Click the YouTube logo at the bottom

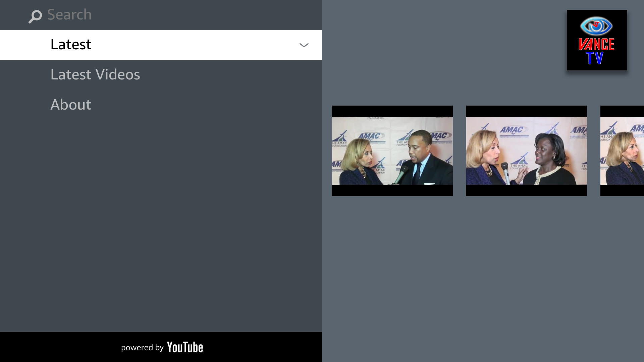[185, 348]
